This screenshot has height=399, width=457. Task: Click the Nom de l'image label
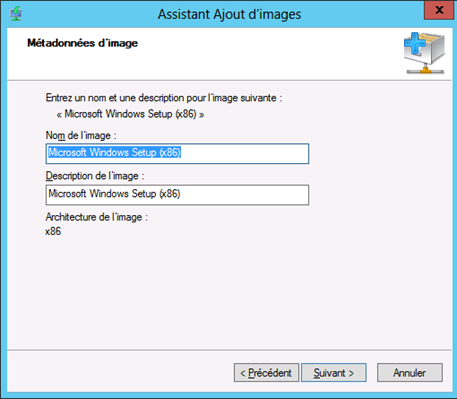coord(81,136)
